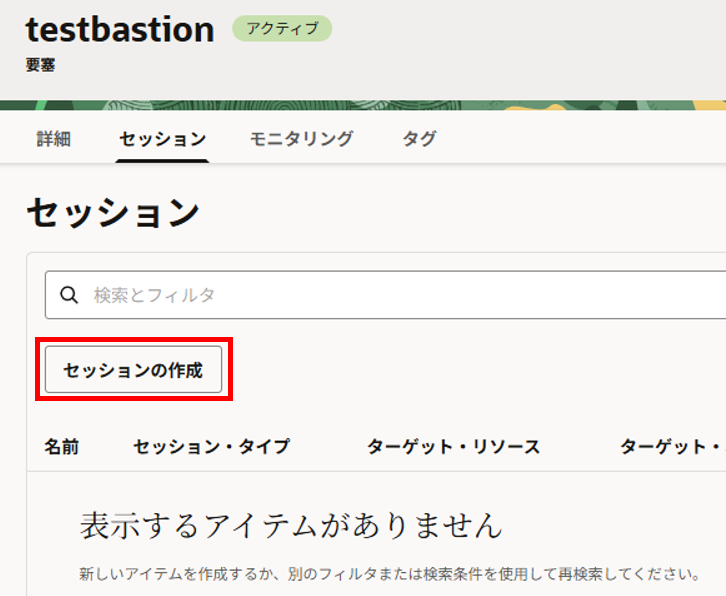Click the large セッション section heading

click(x=113, y=212)
